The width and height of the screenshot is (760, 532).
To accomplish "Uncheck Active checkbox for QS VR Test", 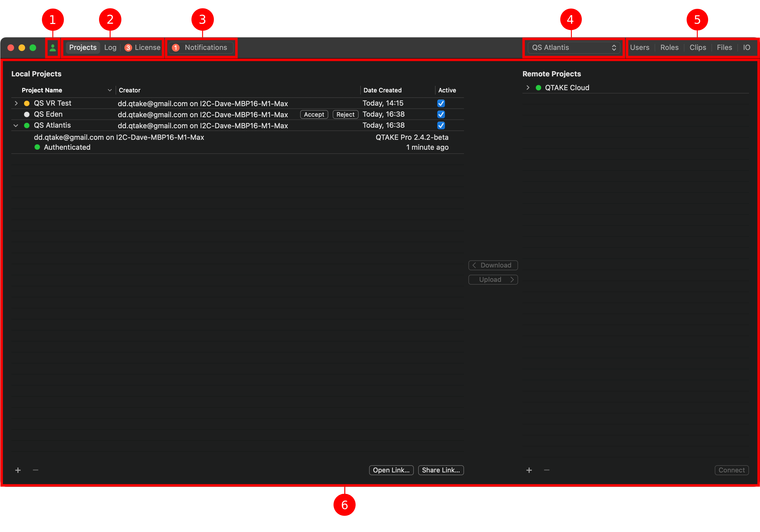I will (441, 103).
